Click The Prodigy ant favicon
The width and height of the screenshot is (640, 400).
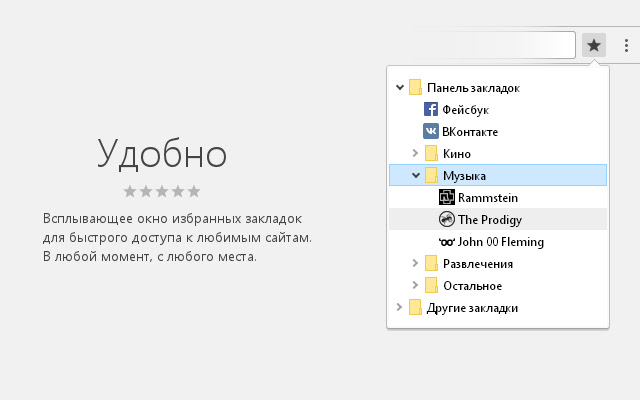pyautogui.click(x=447, y=219)
